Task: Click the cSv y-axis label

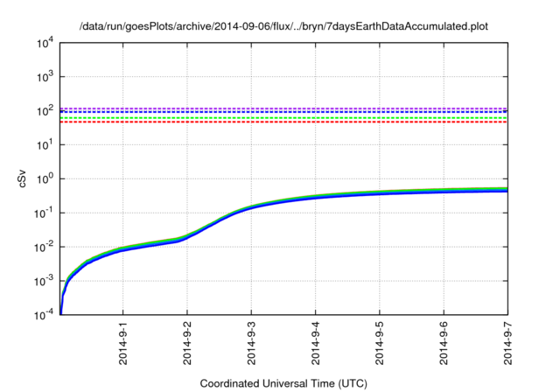Action: 22,180
